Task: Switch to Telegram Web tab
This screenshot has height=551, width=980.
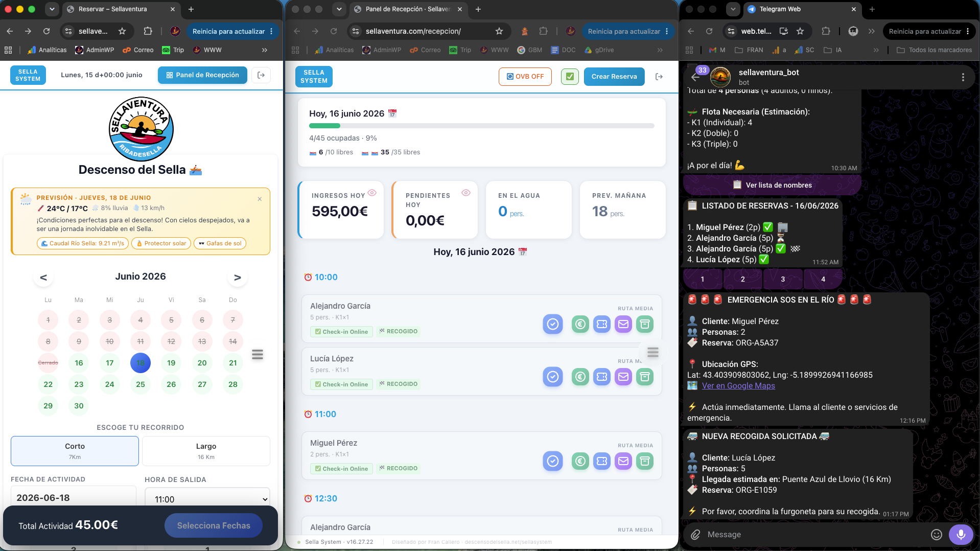Action: (x=802, y=9)
